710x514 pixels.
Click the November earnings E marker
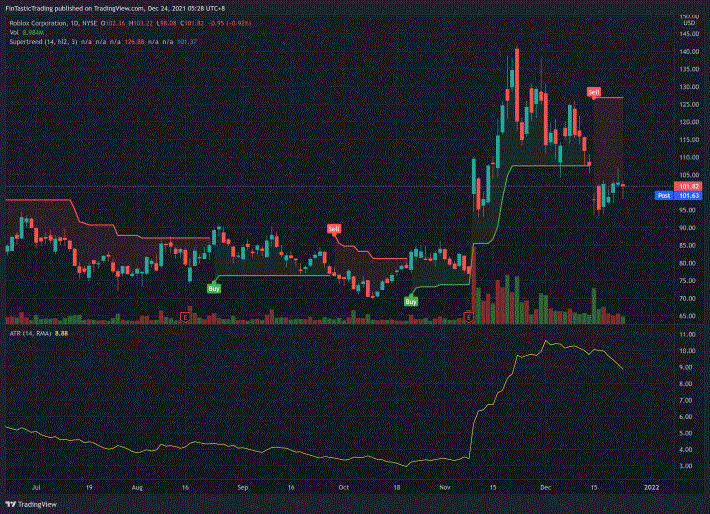tap(469, 317)
